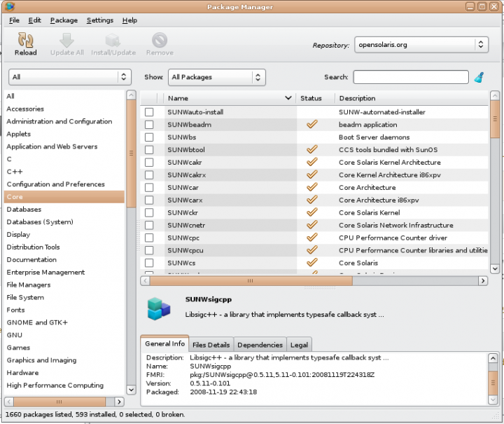504x424 pixels.
Task: Clear the search using the broom icon
Action: [479, 77]
